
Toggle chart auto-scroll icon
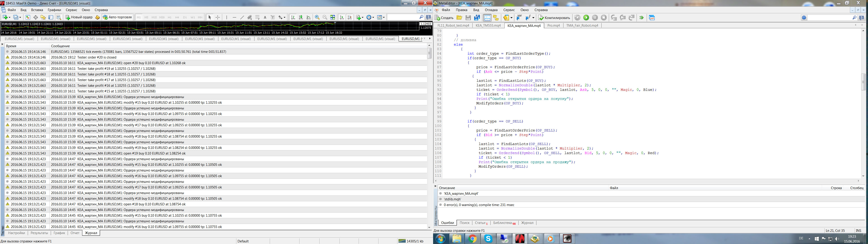pyautogui.click(x=342, y=17)
